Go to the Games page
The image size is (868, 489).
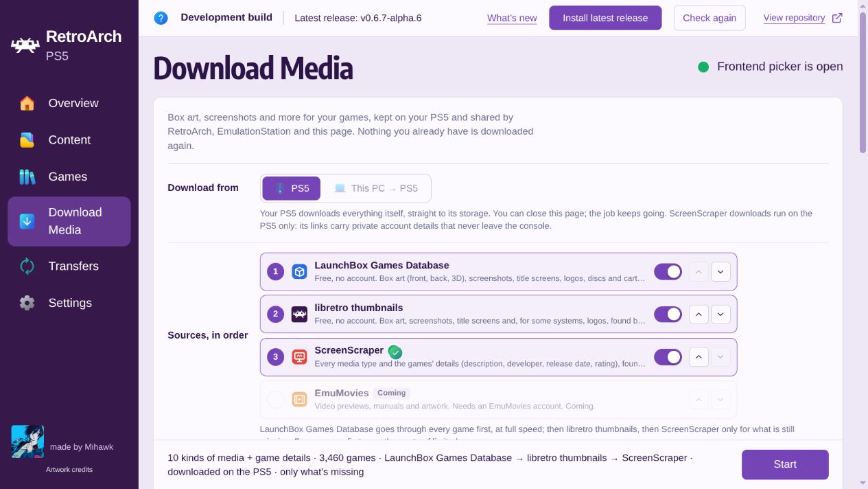pos(69,177)
